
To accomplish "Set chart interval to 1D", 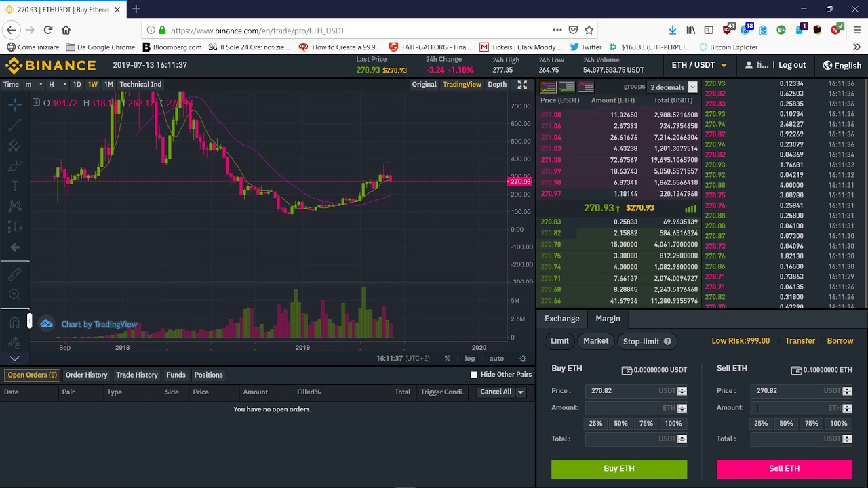I will (77, 85).
